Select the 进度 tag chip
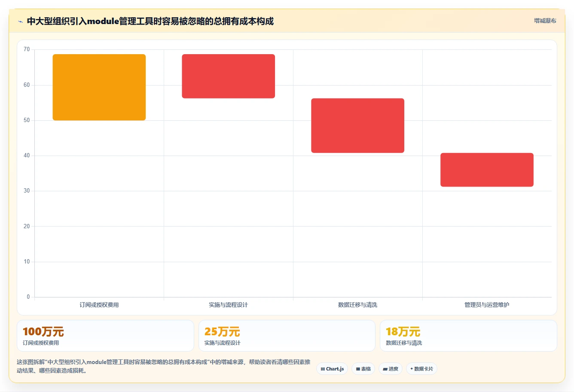The image size is (574, 392). tap(390, 369)
